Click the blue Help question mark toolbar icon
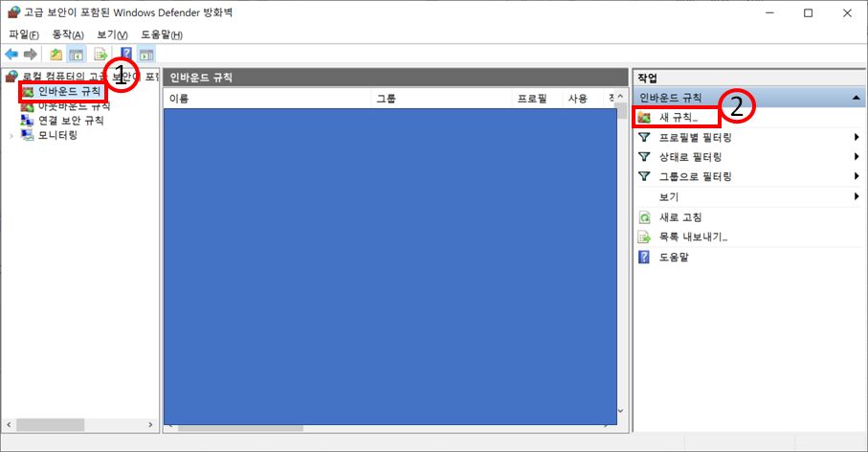The height and width of the screenshot is (452, 868). pyautogui.click(x=126, y=55)
